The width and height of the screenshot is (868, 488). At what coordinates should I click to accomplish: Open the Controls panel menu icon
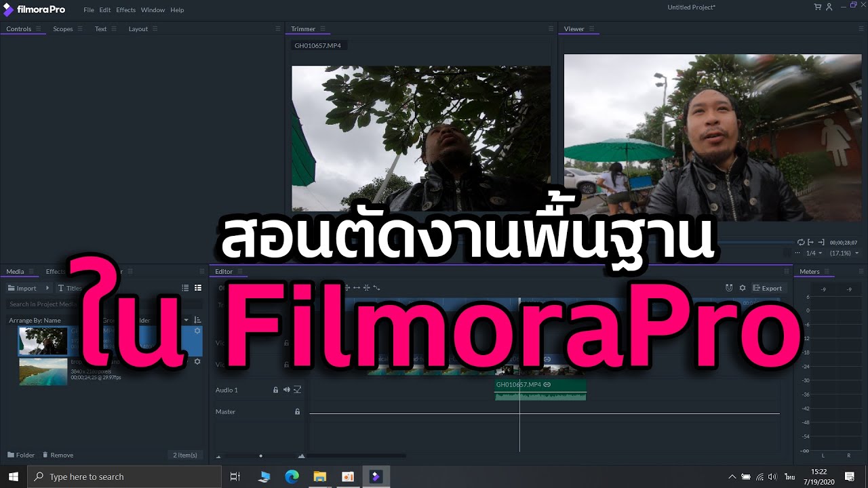click(x=39, y=29)
